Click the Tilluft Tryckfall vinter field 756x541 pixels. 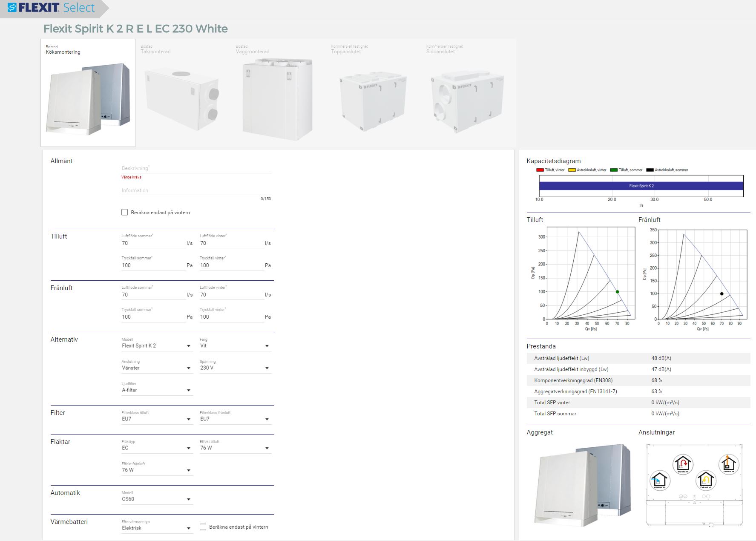coord(232,265)
